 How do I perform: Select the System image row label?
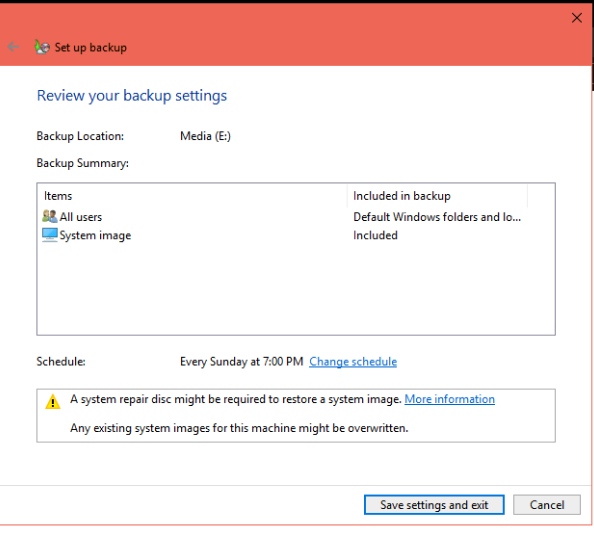click(x=95, y=236)
